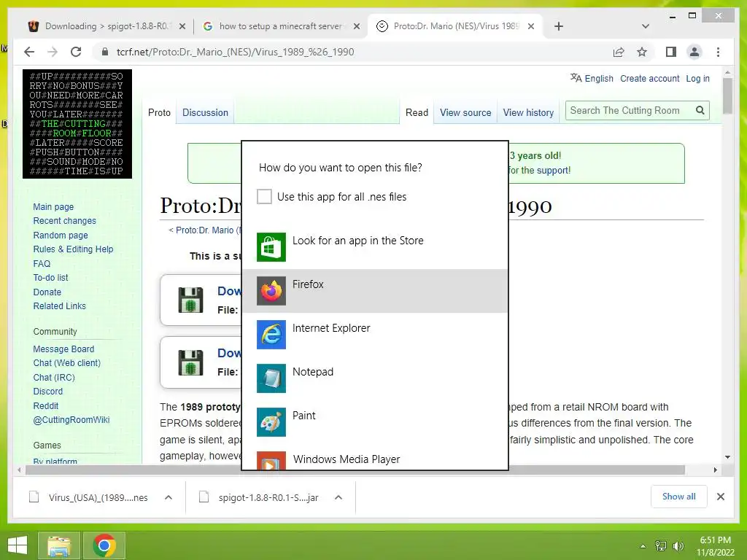
Task: Open Main page sidebar link
Action: tap(53, 206)
